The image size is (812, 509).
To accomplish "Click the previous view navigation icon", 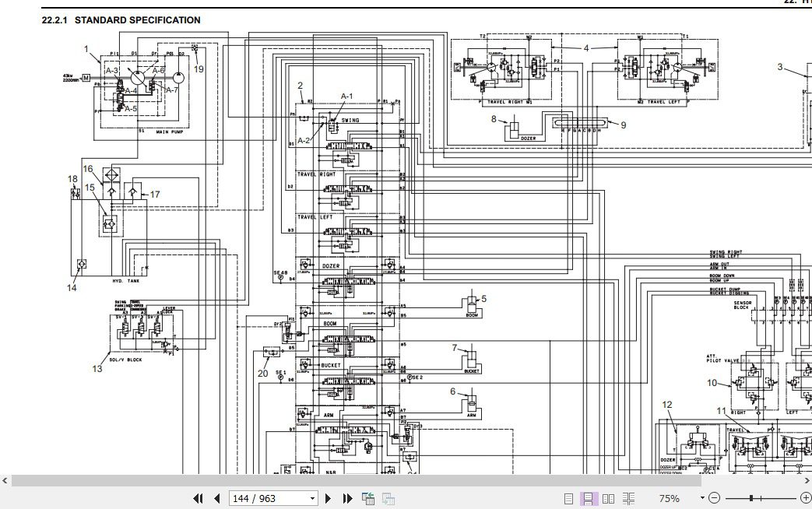I will click(x=368, y=499).
